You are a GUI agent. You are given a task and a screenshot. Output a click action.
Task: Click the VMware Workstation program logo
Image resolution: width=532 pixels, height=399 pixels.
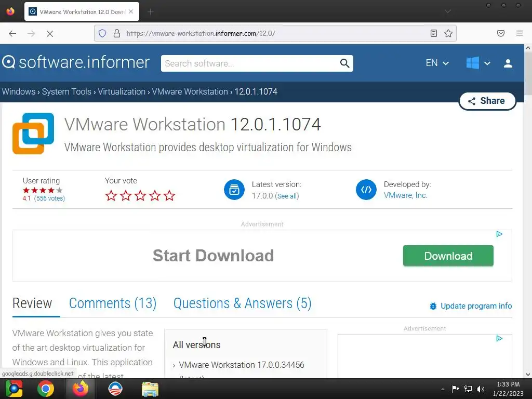pos(33,134)
